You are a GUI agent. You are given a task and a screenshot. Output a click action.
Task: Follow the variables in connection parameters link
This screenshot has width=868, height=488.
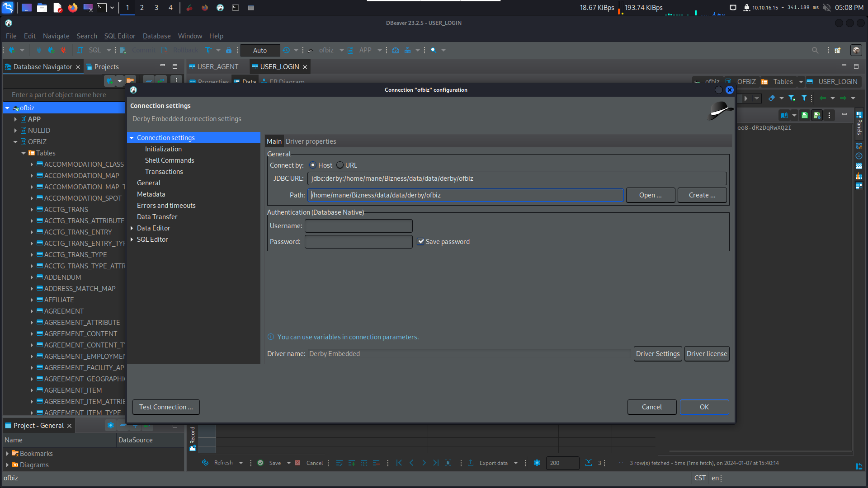coord(348,337)
